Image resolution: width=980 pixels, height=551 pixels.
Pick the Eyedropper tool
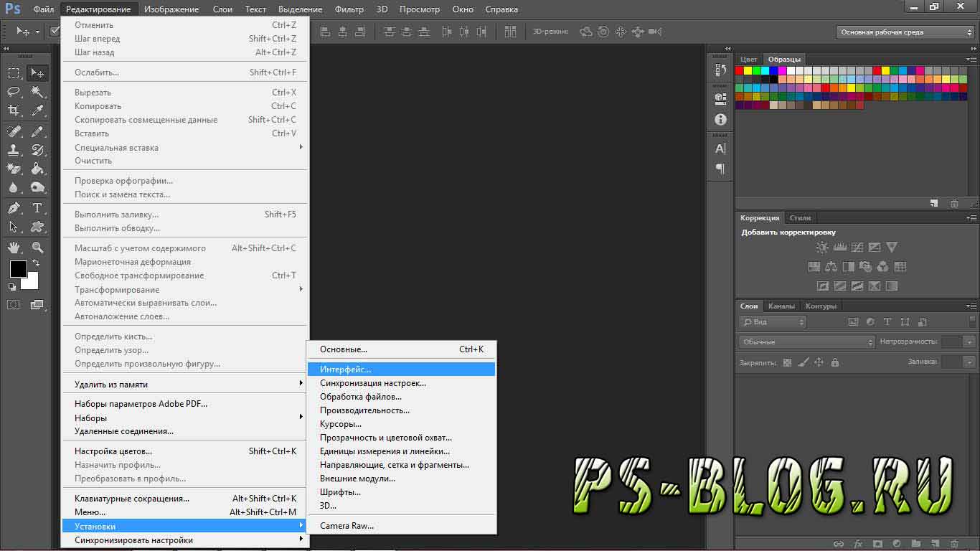[x=37, y=110]
